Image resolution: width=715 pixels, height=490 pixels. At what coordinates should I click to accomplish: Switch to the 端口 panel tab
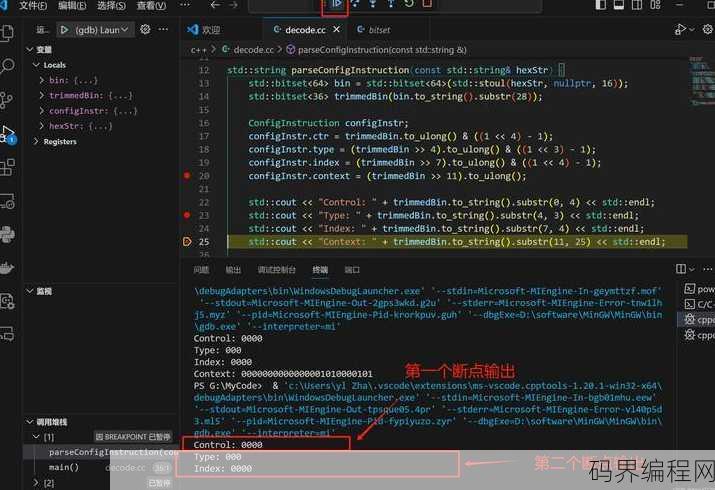click(352, 270)
